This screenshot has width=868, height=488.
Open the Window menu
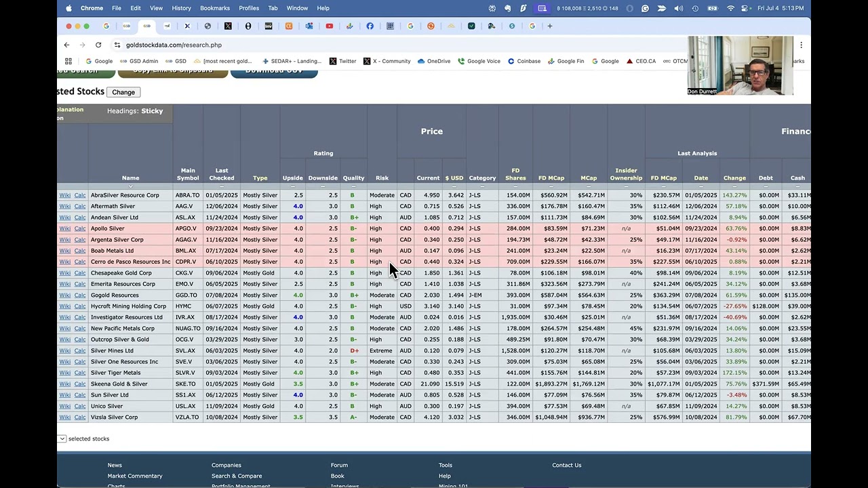297,8
